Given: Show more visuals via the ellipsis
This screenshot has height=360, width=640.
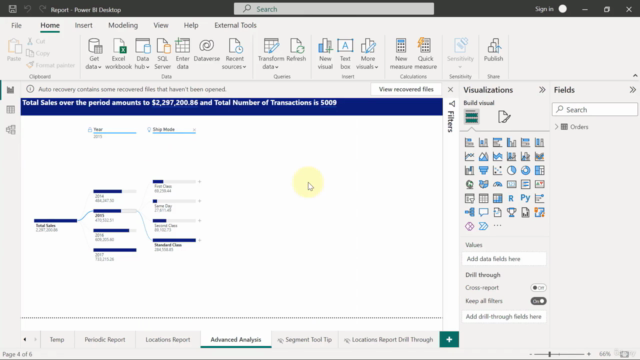Looking at the screenshot, I should pyautogui.click(x=498, y=226).
